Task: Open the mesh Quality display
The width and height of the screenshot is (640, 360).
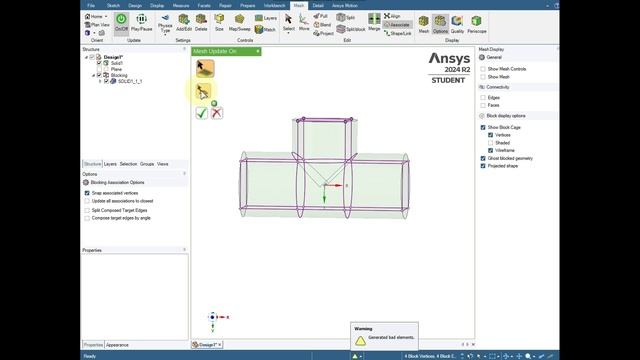Action: click(x=457, y=24)
